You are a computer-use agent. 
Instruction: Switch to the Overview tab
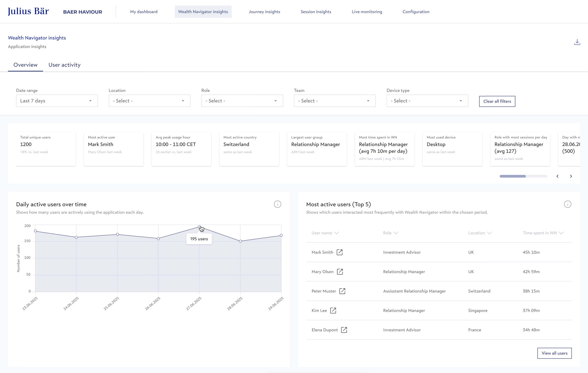(25, 65)
